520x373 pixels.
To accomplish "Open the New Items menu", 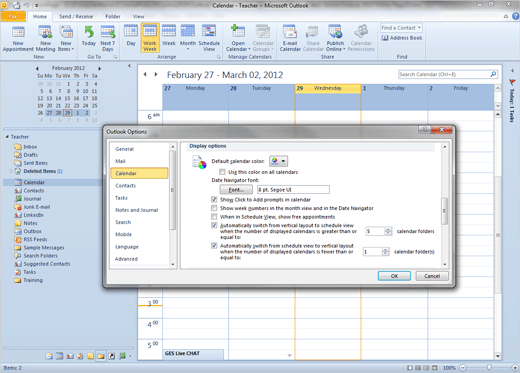I will [66, 39].
